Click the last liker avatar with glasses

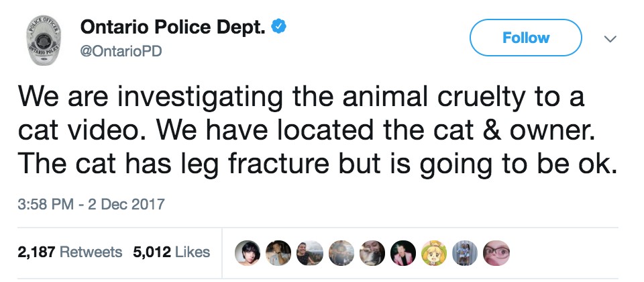tap(496, 252)
